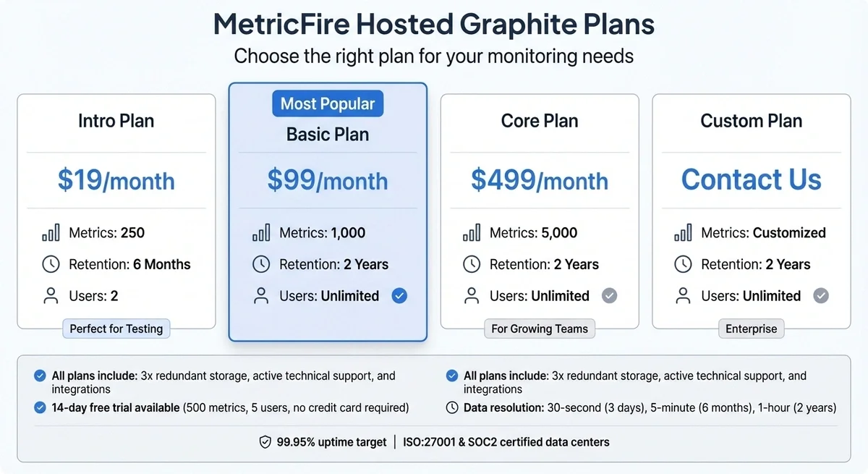Click the clock icon beside Retention: 6 Months
Image resolution: width=868 pixels, height=474 pixels.
(x=51, y=264)
